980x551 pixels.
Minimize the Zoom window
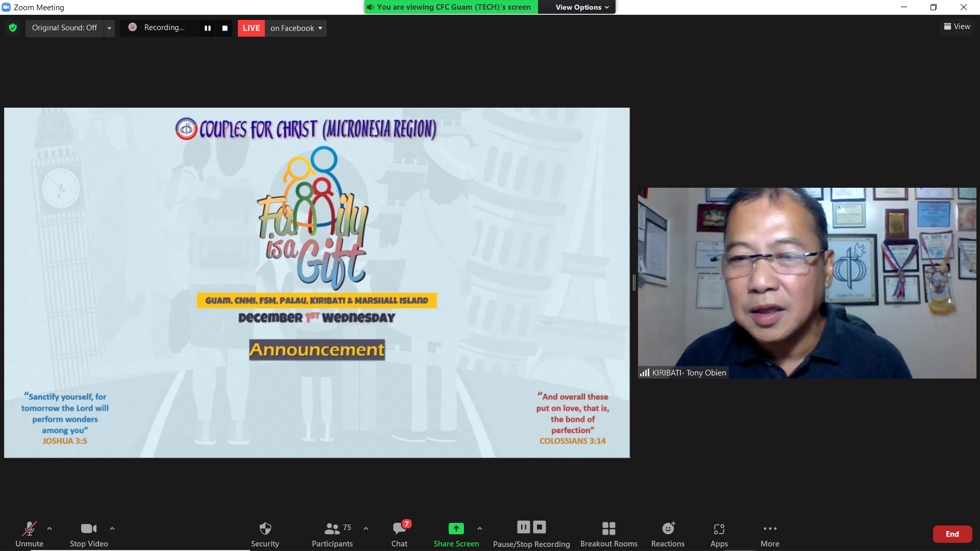pos(904,7)
